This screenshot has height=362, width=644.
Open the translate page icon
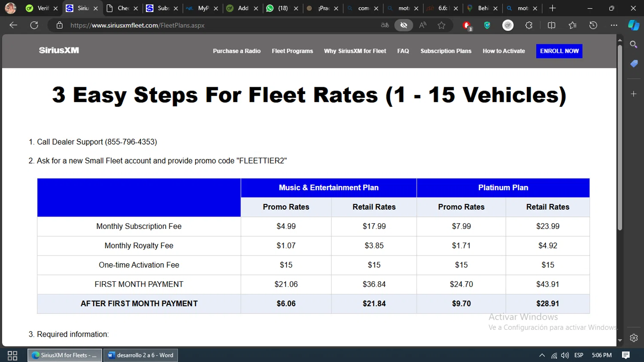click(x=385, y=25)
